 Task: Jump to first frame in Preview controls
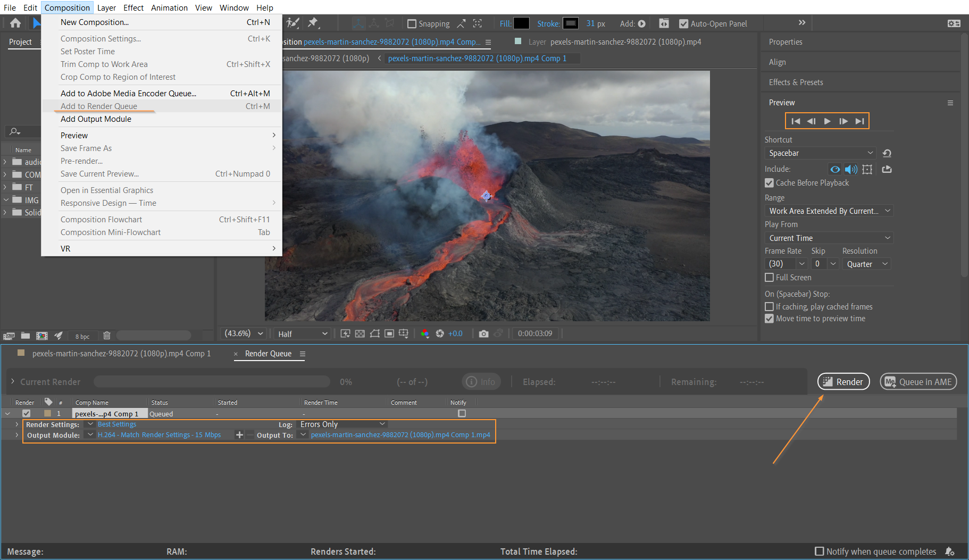pos(796,121)
